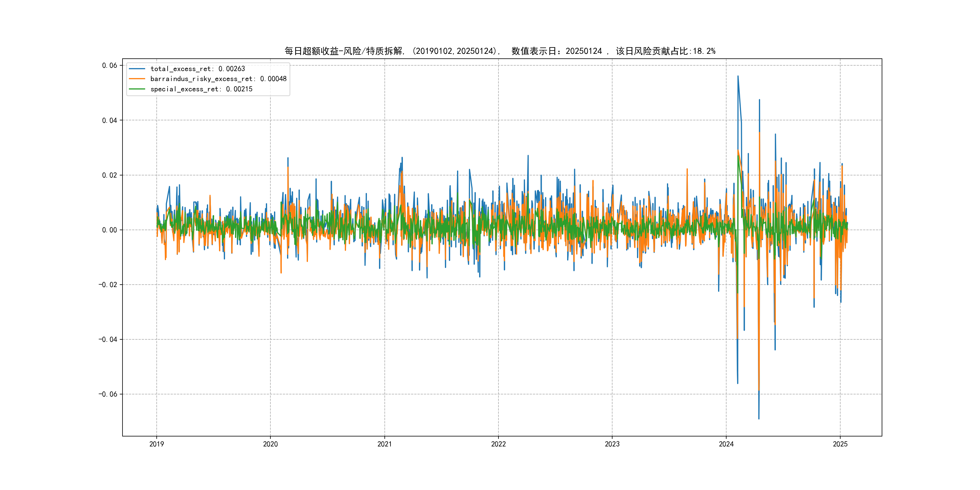Click the 2023 x-axis tick label
980x490 pixels.
pyautogui.click(x=612, y=444)
